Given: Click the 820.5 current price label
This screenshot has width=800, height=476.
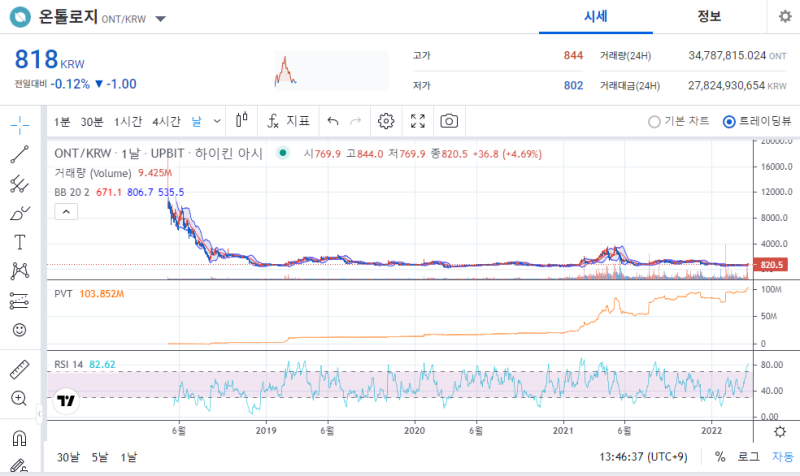Looking at the screenshot, I should point(771,265).
